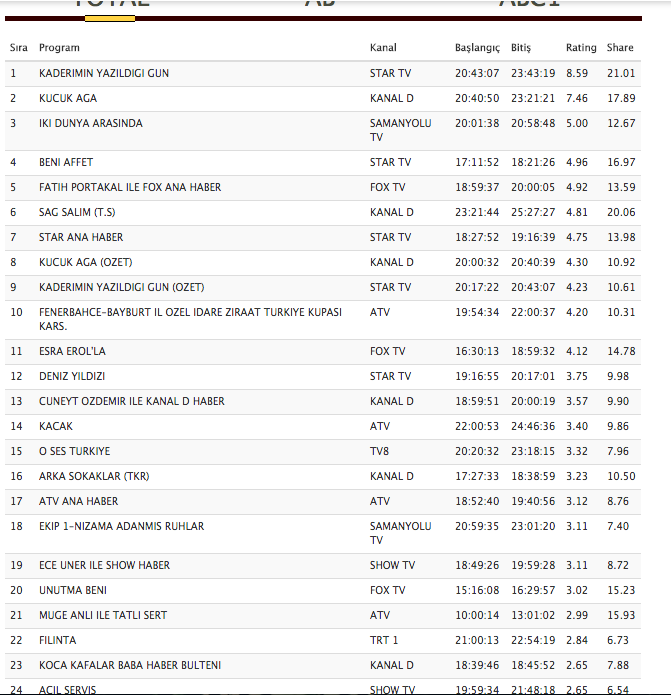Click the Başlangıç column header
The width and height of the screenshot is (671, 695).
[x=477, y=48]
